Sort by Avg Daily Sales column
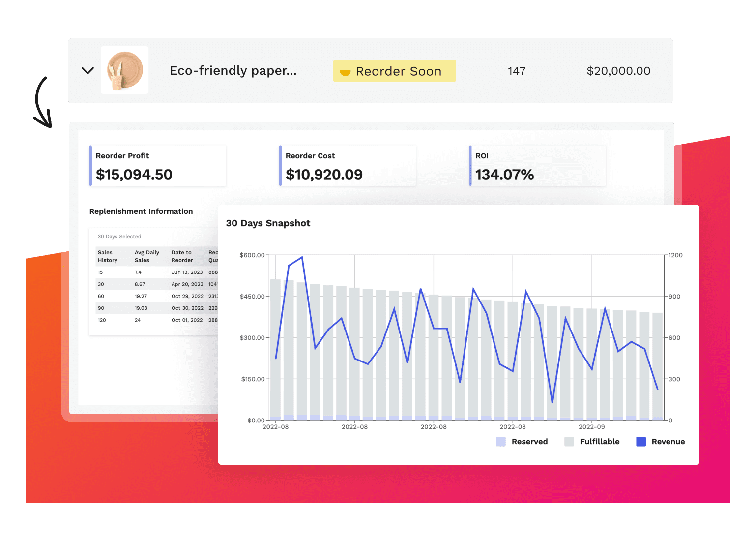 point(147,256)
